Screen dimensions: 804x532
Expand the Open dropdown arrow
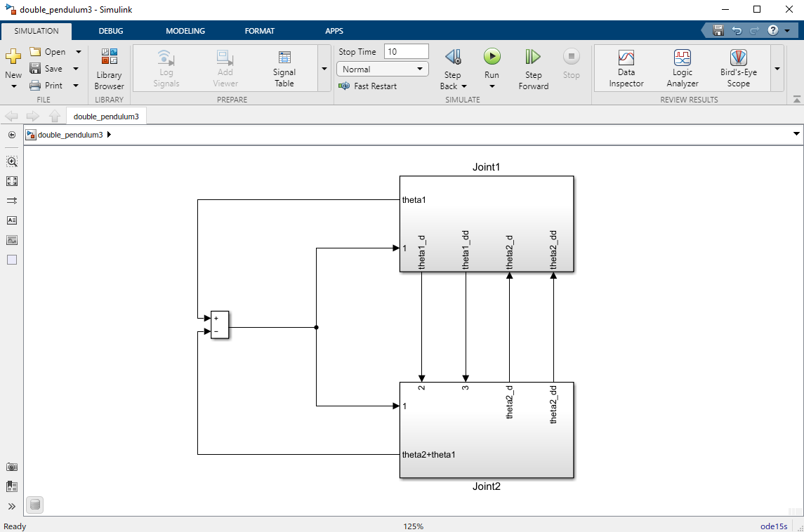pos(79,52)
